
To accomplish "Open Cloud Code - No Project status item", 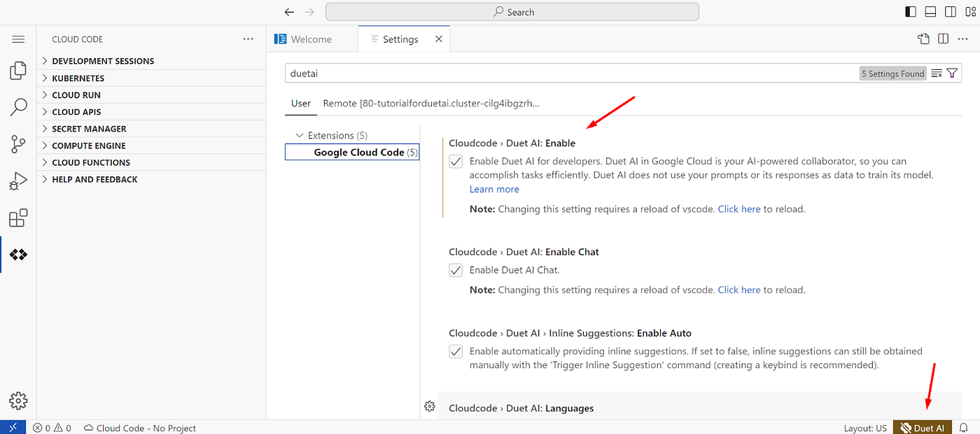I will point(140,428).
